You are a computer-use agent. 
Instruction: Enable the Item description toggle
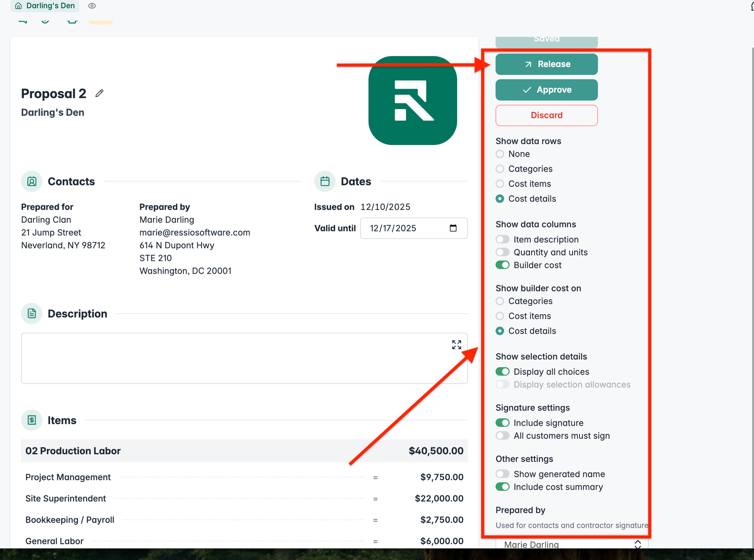[502, 239]
